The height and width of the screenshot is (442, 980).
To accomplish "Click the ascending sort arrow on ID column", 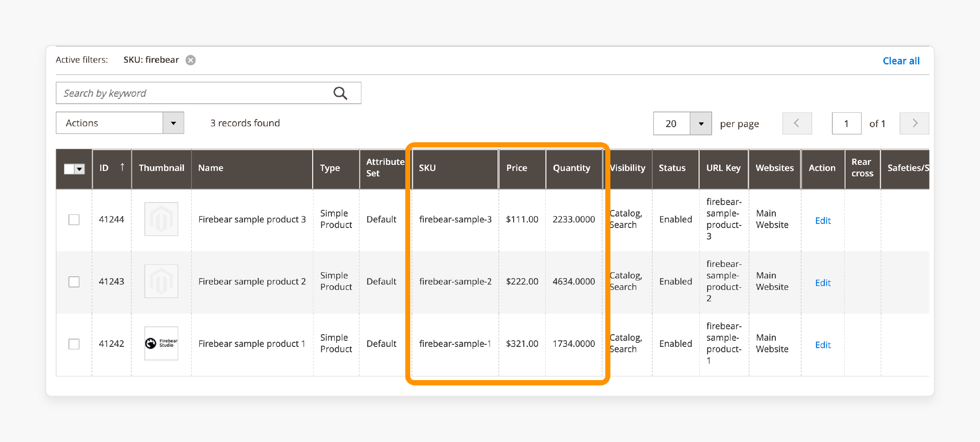I will click(x=122, y=166).
